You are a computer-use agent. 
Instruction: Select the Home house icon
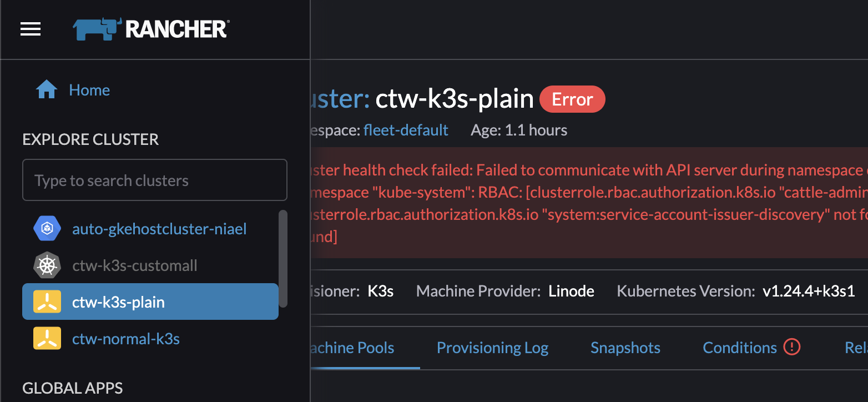point(47,89)
